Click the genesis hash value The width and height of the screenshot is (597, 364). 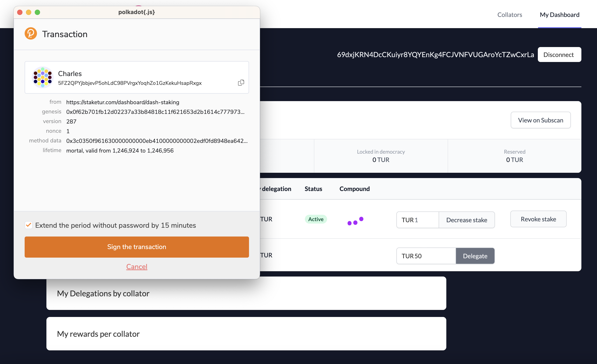point(155,112)
